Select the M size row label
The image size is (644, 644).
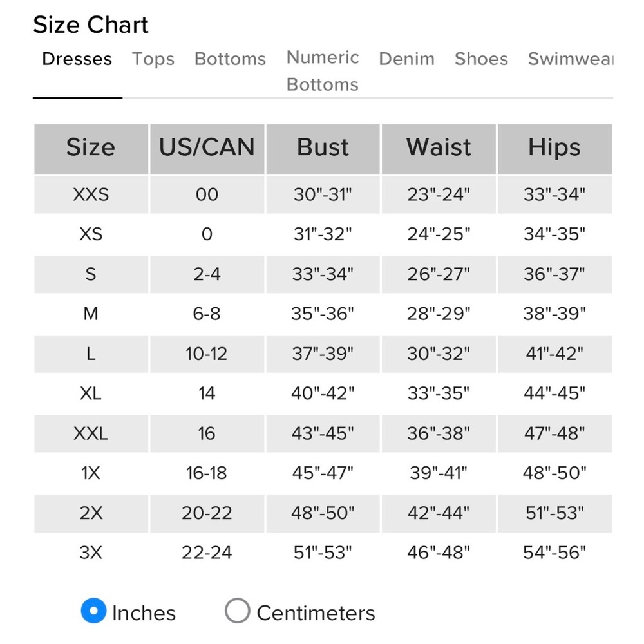(91, 314)
